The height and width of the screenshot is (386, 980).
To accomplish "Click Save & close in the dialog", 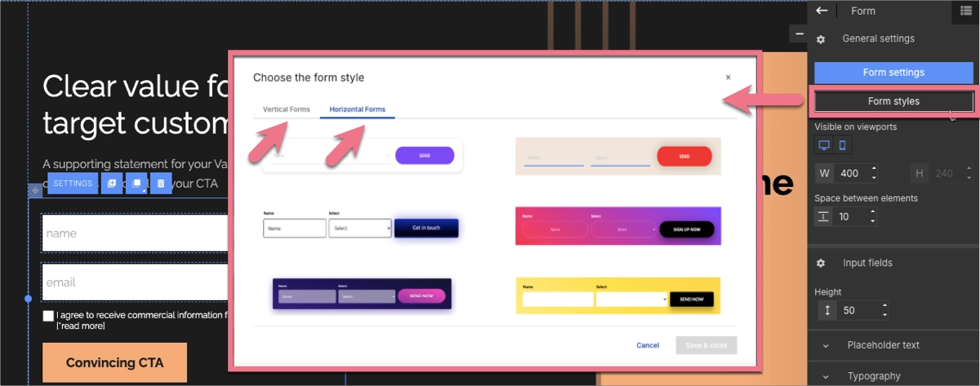I will tap(706, 345).
